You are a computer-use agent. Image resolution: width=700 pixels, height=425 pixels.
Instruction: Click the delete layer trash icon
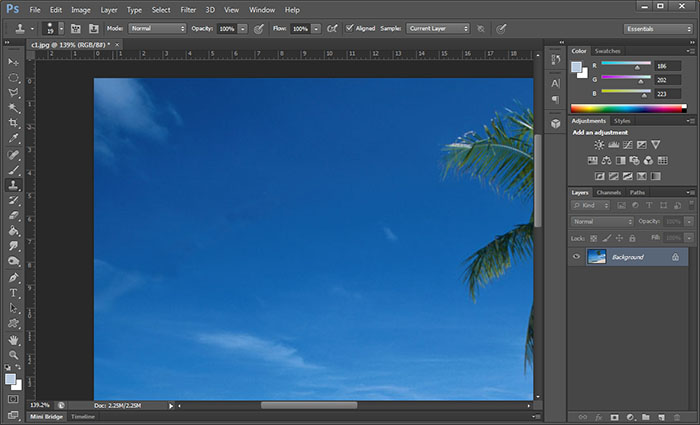pyautogui.click(x=675, y=416)
